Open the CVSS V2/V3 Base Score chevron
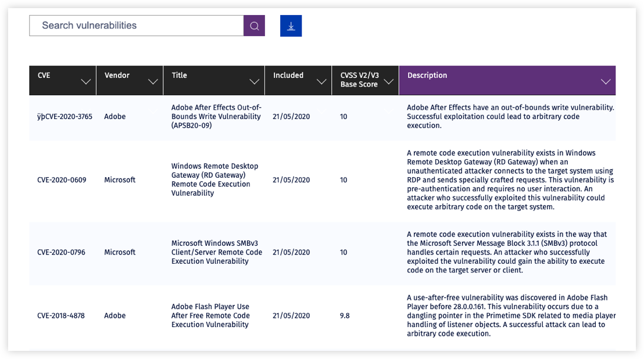Viewport: 644px width, 359px height. tap(388, 82)
